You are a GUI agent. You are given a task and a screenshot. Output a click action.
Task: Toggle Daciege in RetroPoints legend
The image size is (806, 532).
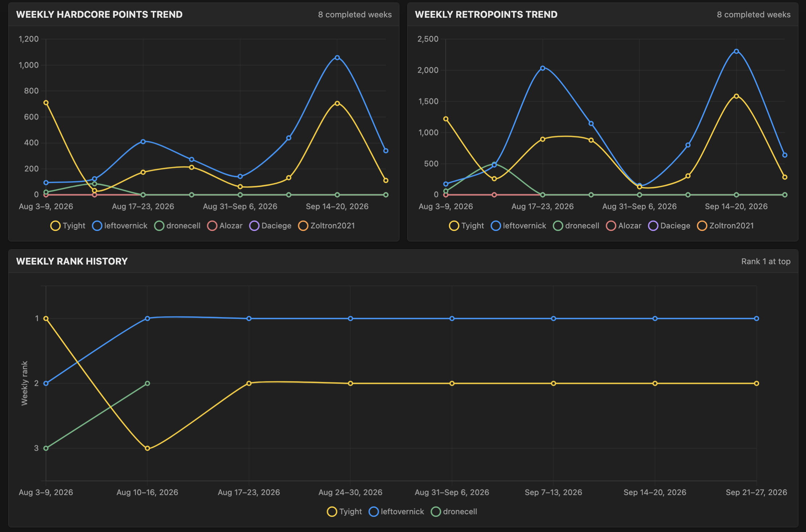coord(669,226)
